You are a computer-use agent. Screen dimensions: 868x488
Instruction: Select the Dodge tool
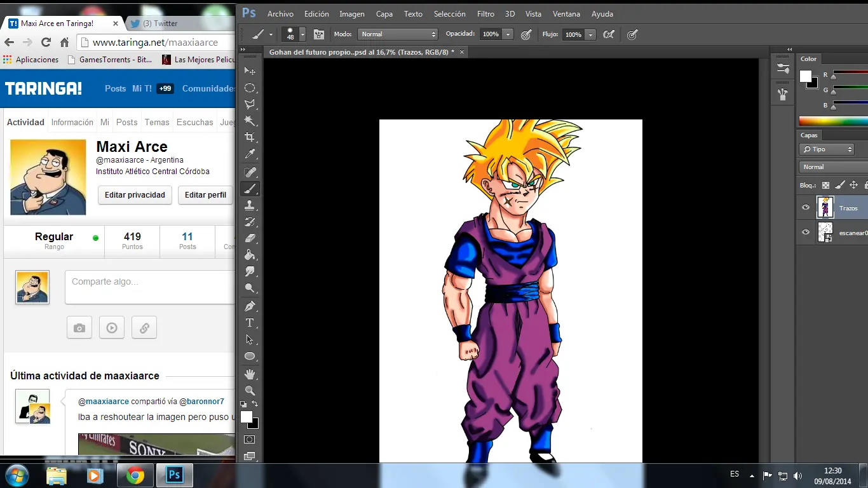[x=250, y=288]
